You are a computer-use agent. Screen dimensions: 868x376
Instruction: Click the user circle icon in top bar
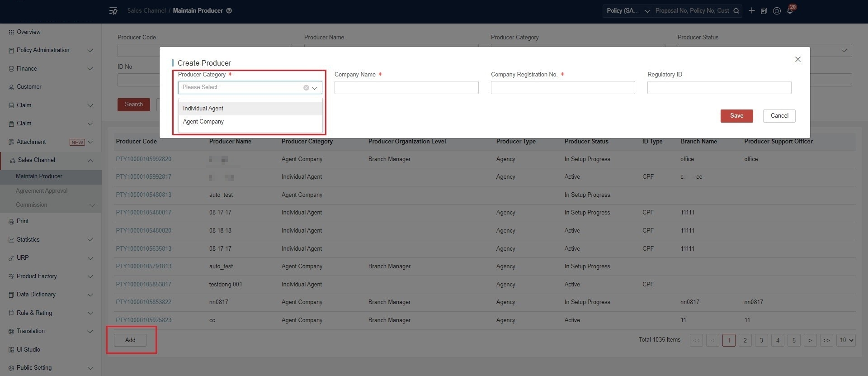click(x=777, y=11)
